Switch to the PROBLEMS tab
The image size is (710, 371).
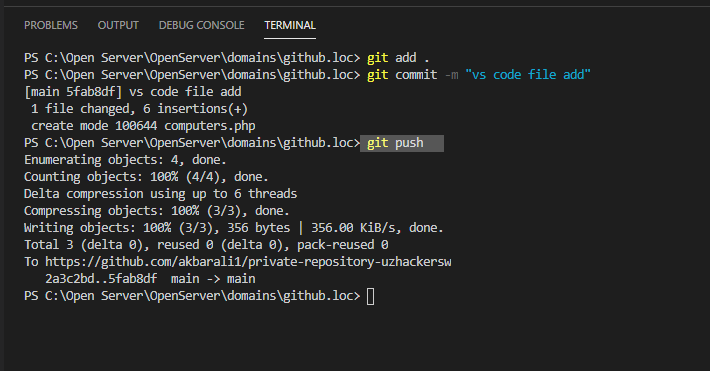click(x=51, y=25)
